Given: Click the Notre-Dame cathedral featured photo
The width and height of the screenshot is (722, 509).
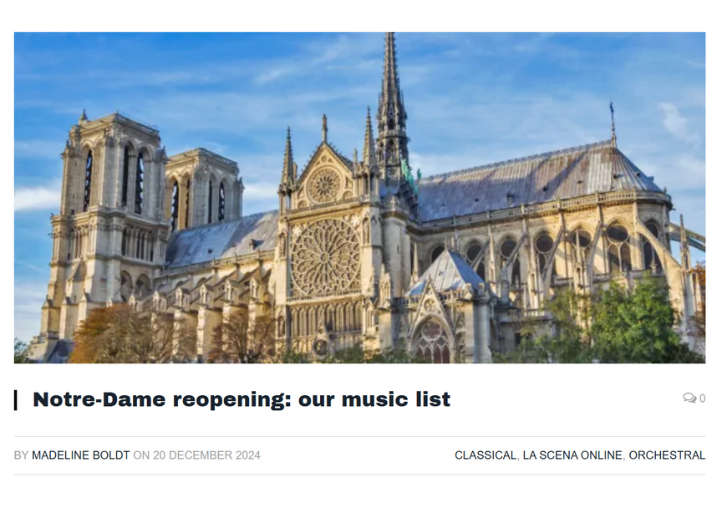Looking at the screenshot, I should tap(359, 197).
